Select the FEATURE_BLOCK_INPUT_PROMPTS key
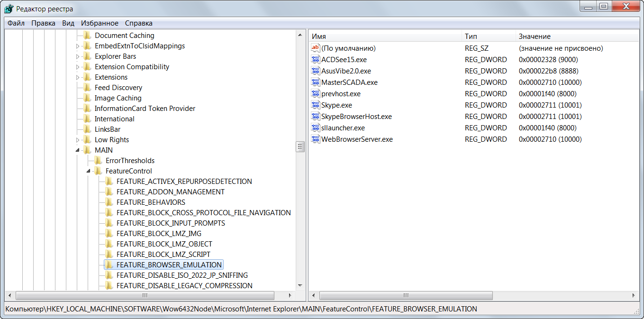The image size is (644, 319). pos(171,223)
